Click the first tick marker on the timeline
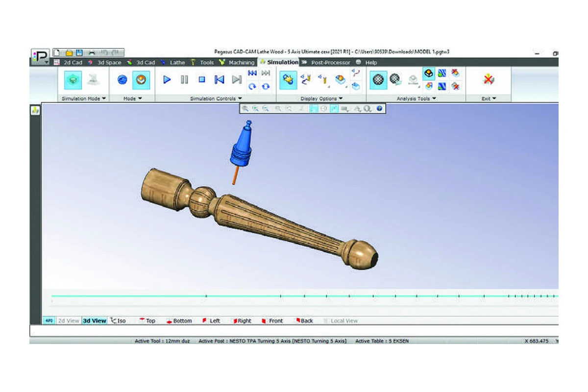588x392 pixels. pyautogui.click(x=206, y=296)
